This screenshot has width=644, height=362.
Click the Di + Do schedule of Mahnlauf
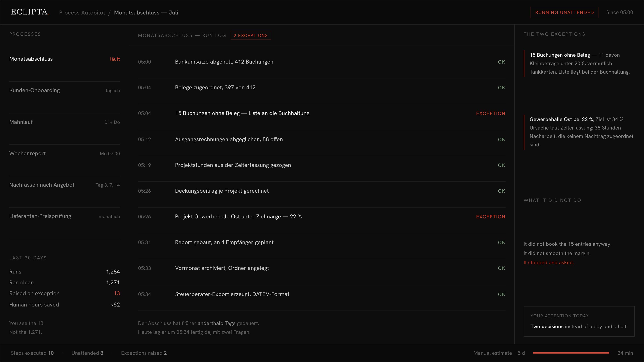(x=112, y=122)
